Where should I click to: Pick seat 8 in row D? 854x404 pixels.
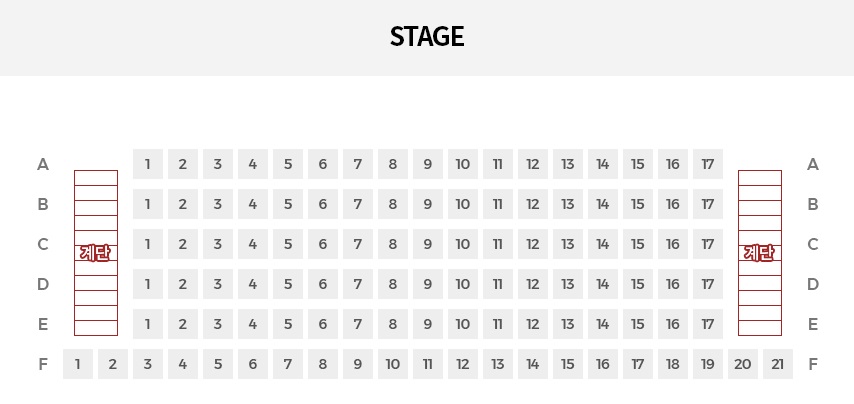tap(393, 284)
